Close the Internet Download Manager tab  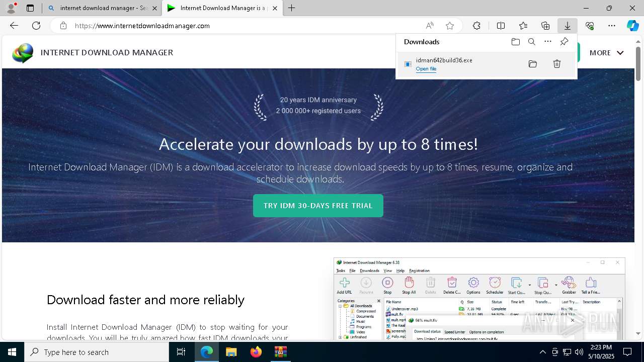pos(275,8)
